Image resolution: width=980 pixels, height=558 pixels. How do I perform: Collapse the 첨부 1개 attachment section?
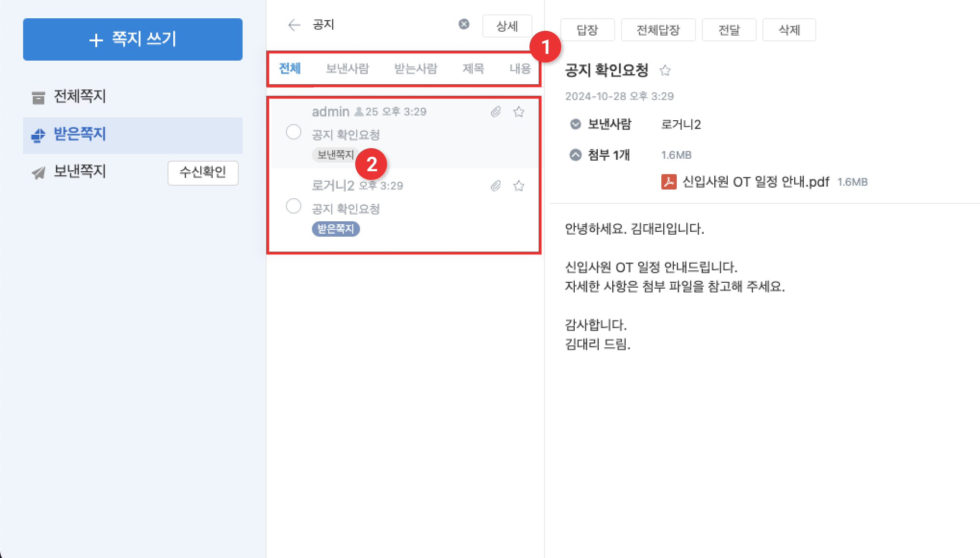[575, 155]
